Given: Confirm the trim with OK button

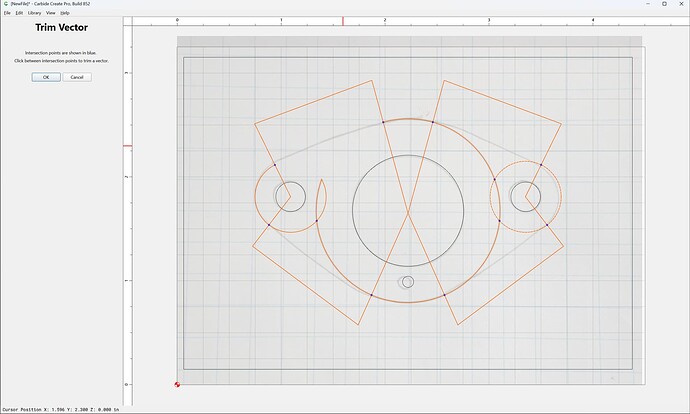Looking at the screenshot, I should [x=46, y=77].
